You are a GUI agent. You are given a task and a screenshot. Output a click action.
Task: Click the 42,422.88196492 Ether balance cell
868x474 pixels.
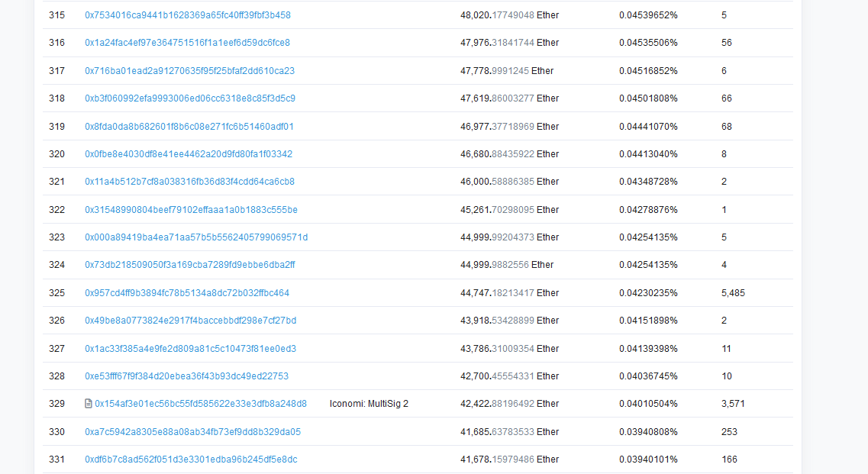(509, 404)
